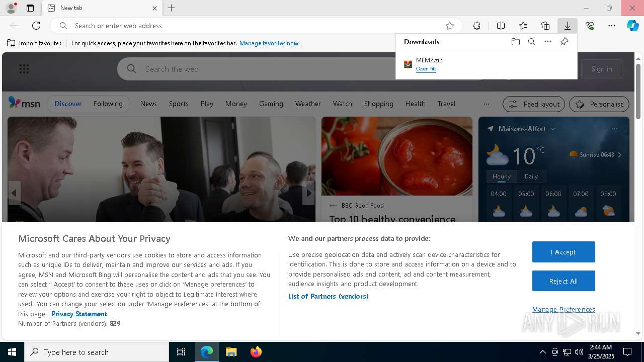Open the Windows Start menu
The image size is (644, 362).
click(x=12, y=352)
